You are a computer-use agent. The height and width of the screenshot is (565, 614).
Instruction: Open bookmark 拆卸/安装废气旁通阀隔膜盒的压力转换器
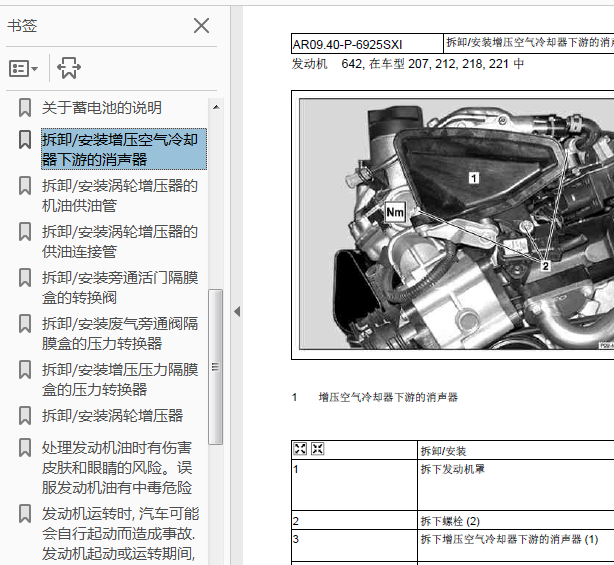(120, 333)
